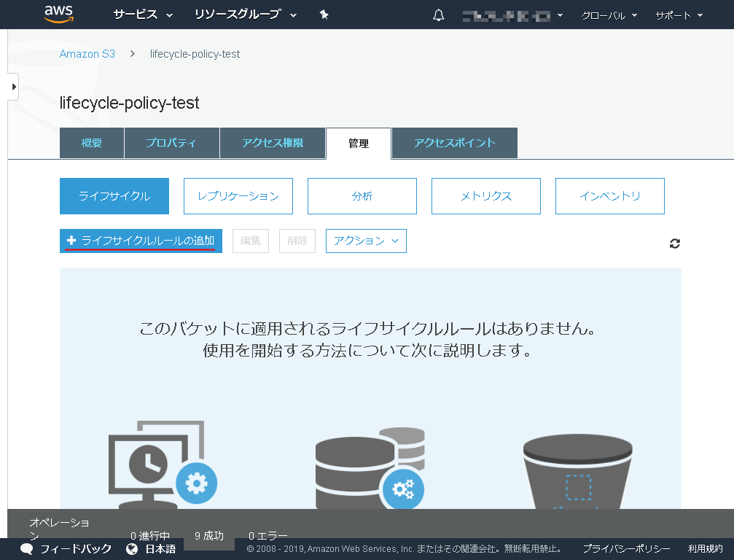
Task: Open the アクション dropdown
Action: 366,241
